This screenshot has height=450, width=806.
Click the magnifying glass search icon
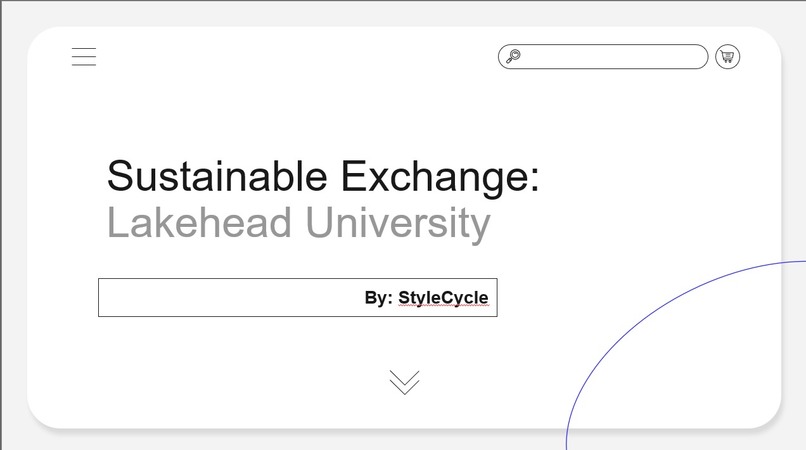(514, 56)
